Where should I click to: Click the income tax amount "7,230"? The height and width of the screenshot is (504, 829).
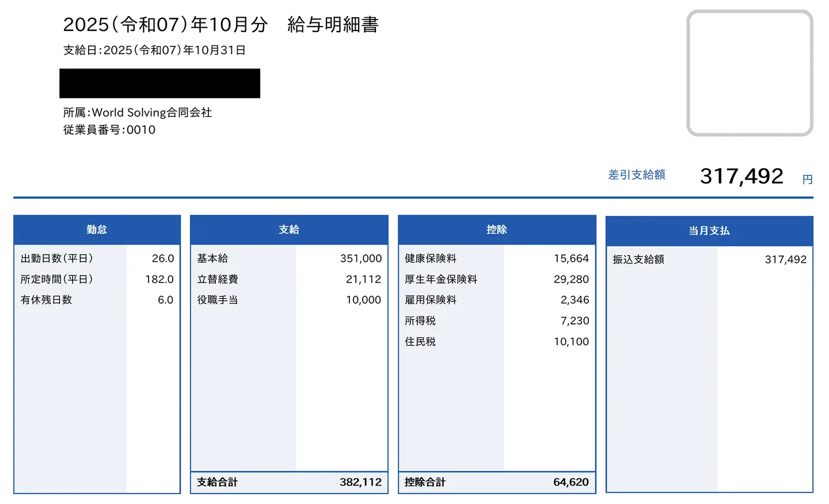pos(575,320)
